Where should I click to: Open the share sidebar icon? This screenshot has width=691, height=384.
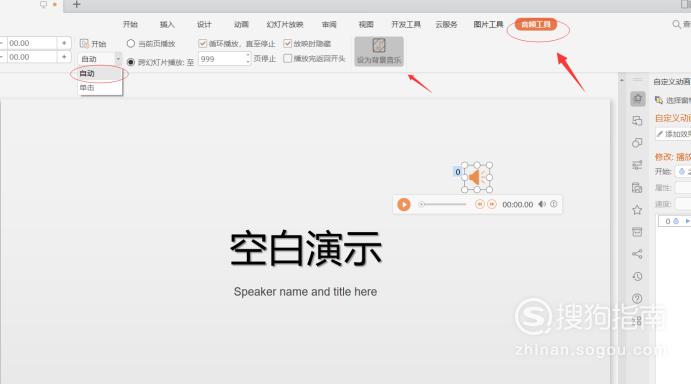[637, 254]
